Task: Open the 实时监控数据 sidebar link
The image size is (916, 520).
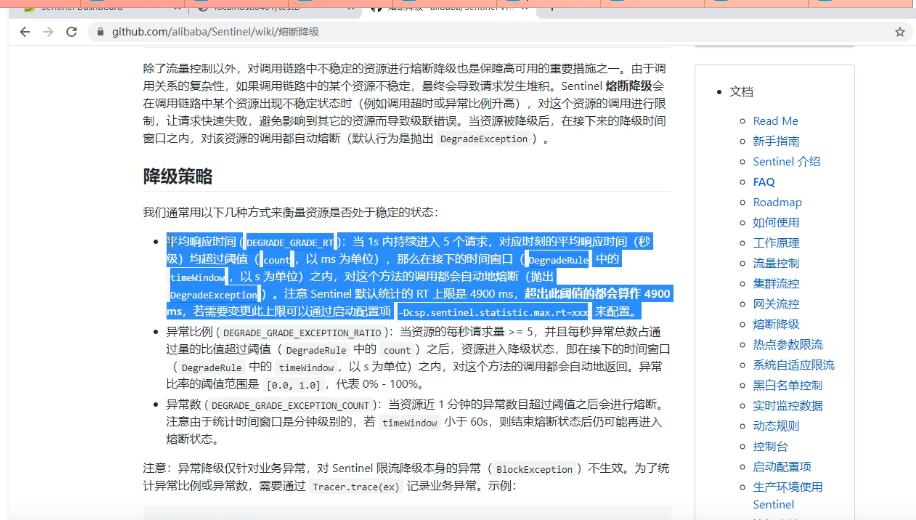Action: 787,405
